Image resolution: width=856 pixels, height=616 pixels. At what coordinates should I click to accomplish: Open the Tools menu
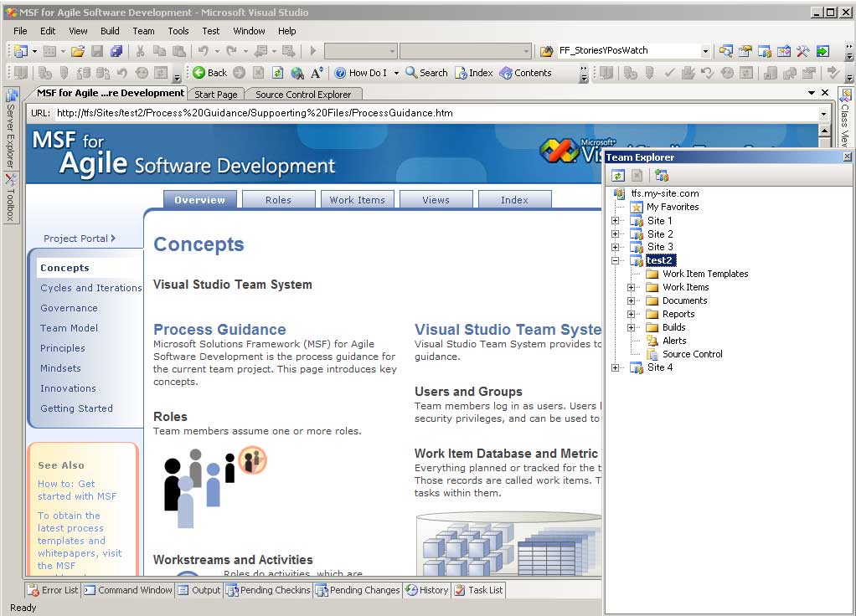coord(178,31)
